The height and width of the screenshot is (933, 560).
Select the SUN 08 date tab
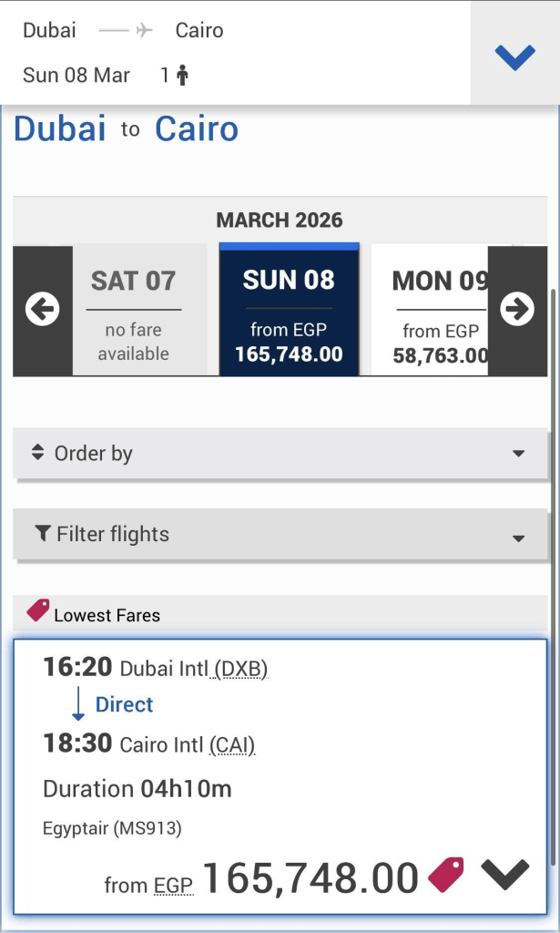point(289,310)
